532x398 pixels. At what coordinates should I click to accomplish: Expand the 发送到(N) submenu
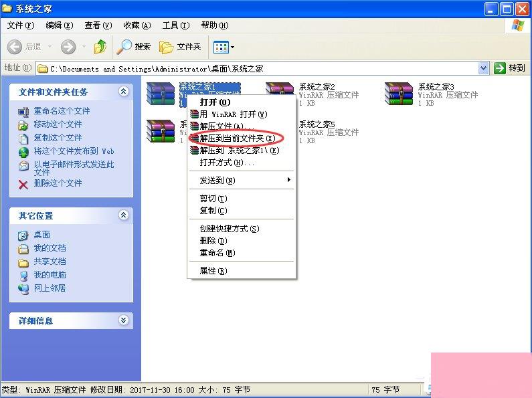click(x=242, y=181)
